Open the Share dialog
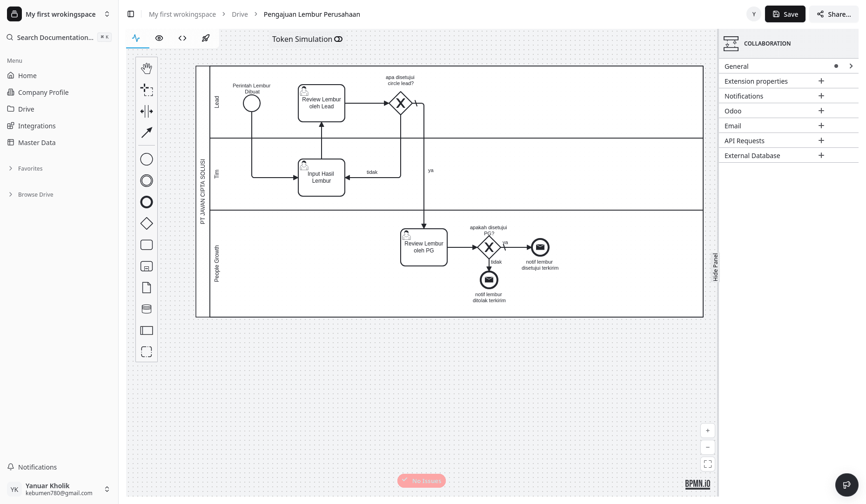The image size is (866, 504). (x=833, y=14)
